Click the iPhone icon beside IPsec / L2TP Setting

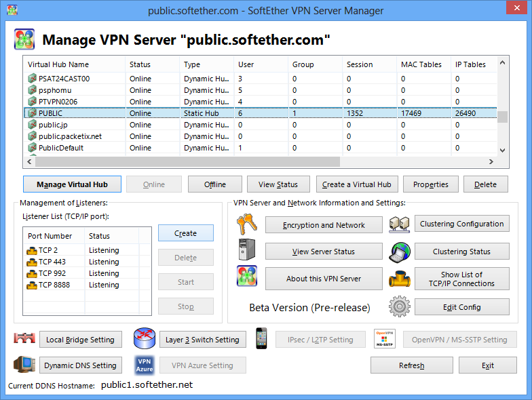click(x=261, y=338)
